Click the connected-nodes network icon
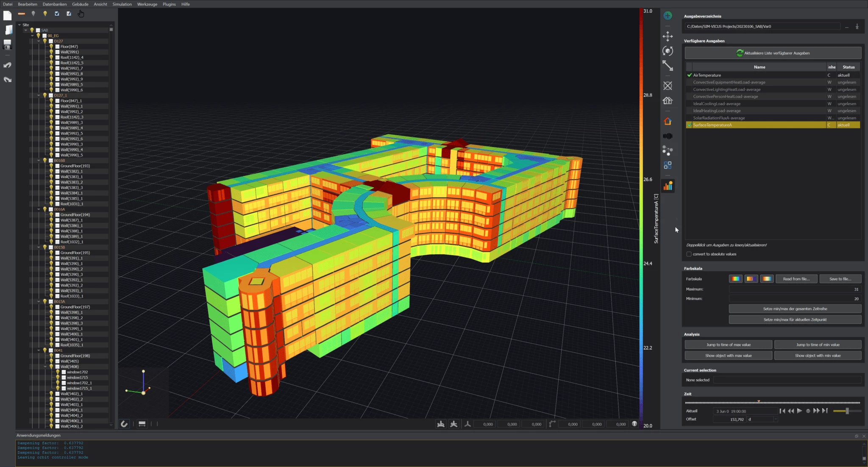868x467 pixels. click(668, 150)
